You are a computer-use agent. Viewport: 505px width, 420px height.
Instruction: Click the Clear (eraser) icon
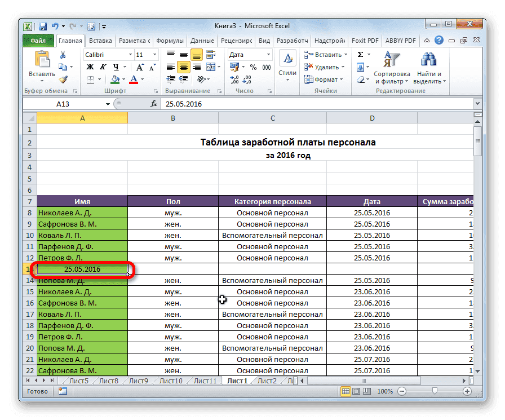pos(361,79)
